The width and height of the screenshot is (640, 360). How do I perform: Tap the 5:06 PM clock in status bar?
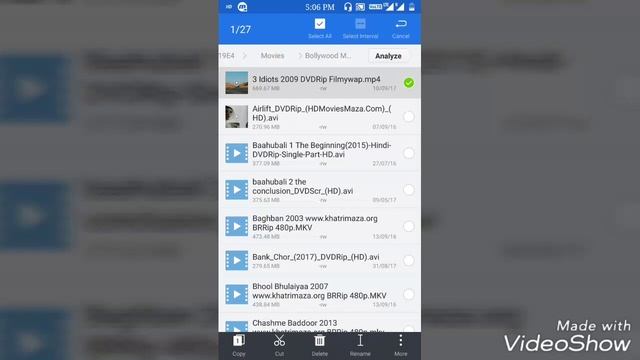pos(320,7)
